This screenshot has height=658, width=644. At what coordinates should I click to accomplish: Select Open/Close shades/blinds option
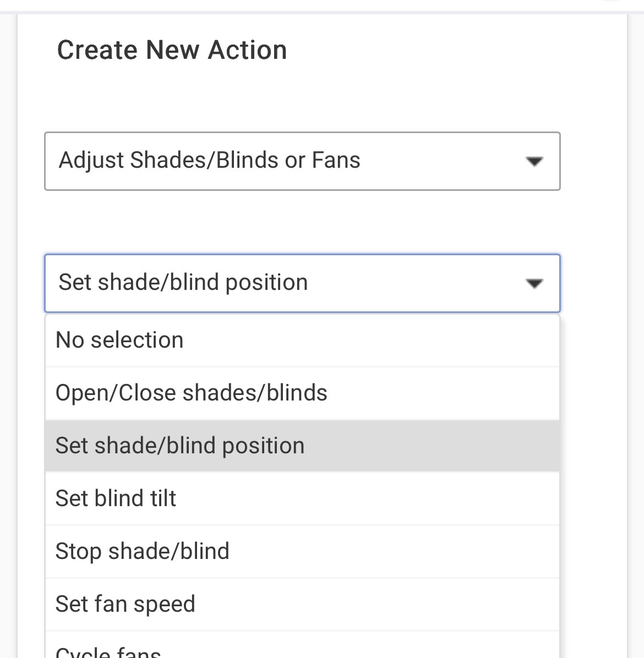point(192,393)
